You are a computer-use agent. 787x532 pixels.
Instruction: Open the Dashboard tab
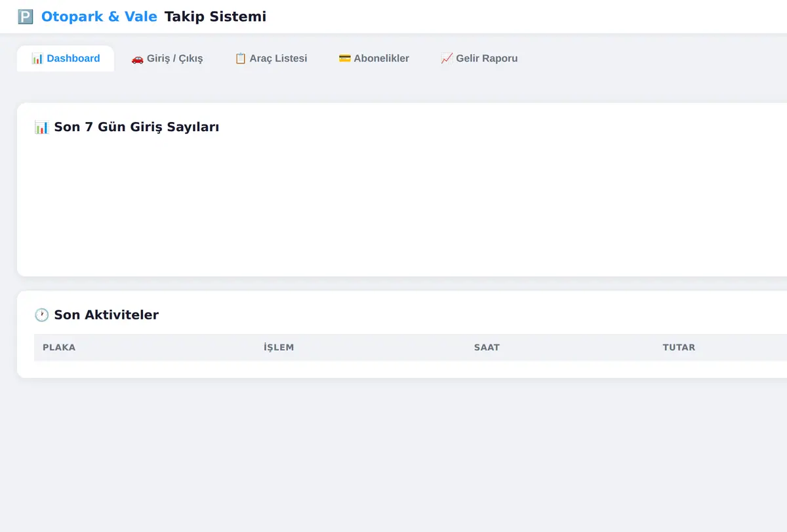[66, 58]
